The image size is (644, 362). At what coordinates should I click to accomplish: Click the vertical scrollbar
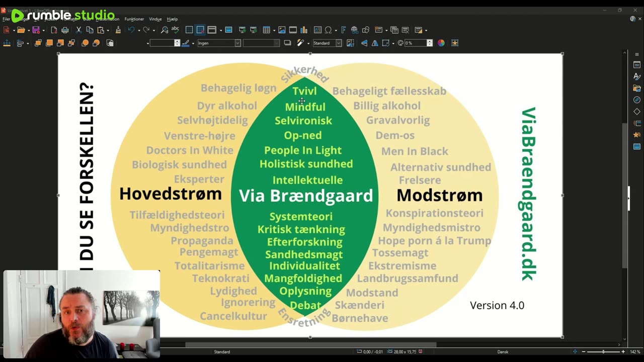625,196
